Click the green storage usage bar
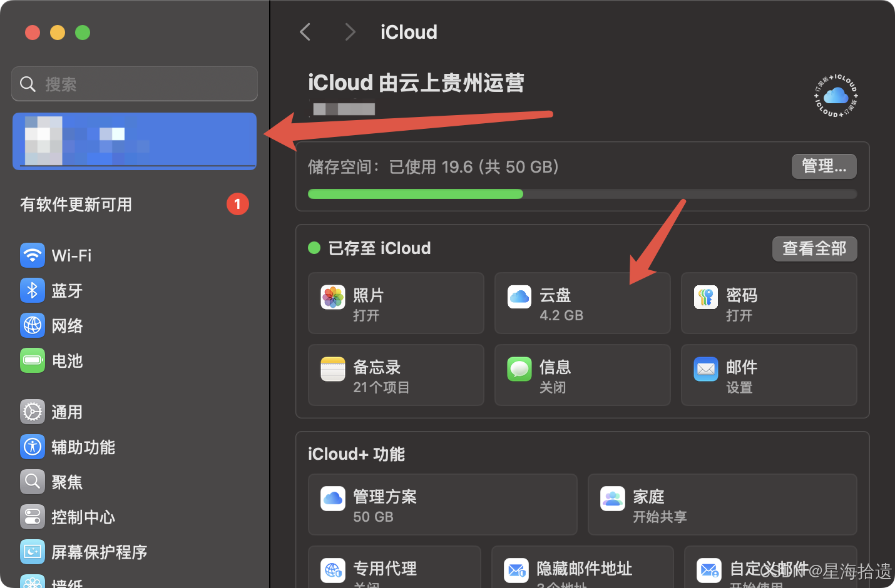This screenshot has width=895, height=588. [416, 194]
